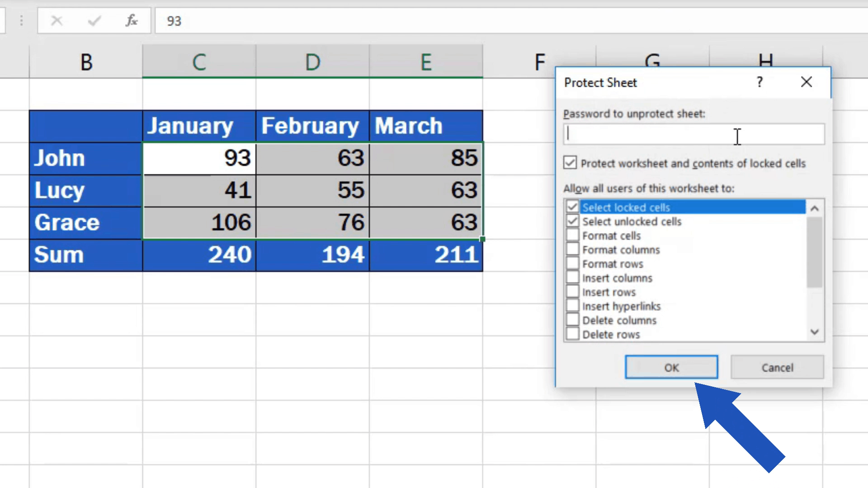Click the formula bar enter checkmark icon
Screen dimensions: 868x488
(x=94, y=20)
